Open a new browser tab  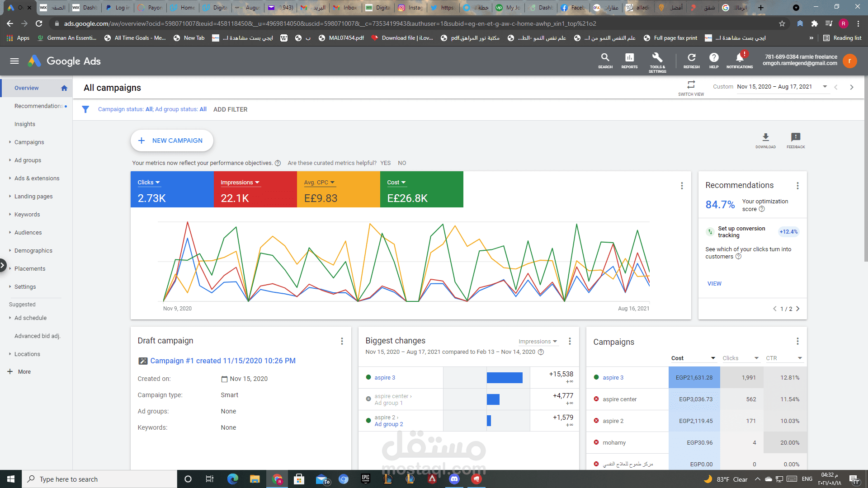pyautogui.click(x=761, y=8)
